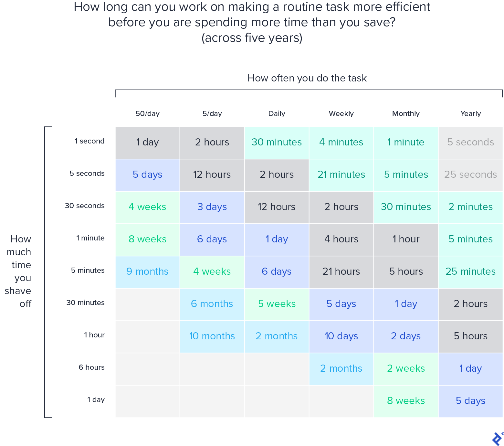The width and height of the screenshot is (504, 446).
Task: Select the 9 months cell
Action: pos(147,271)
